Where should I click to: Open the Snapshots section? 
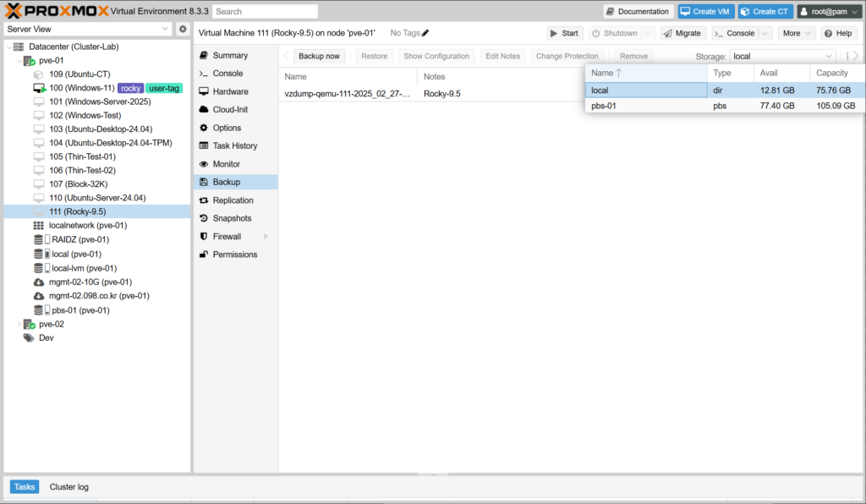232,218
